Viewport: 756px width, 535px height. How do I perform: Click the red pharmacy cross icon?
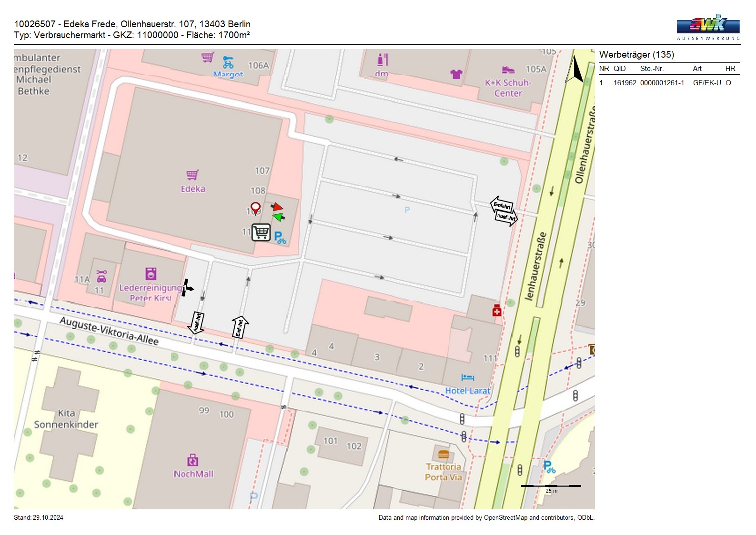497,311
